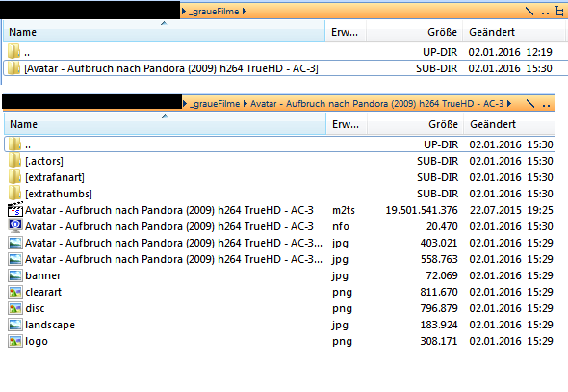The height and width of the screenshot is (392, 568).
Task: Click the 183.924 size of landscape
Action: [x=439, y=325]
